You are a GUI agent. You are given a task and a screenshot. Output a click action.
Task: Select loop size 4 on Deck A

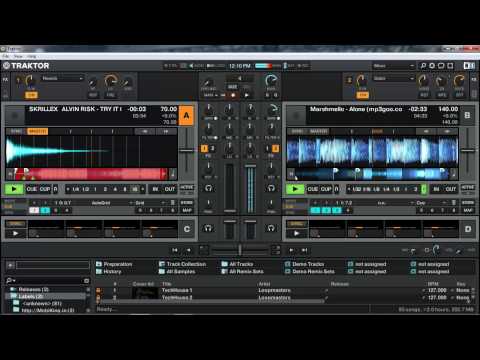115,189
